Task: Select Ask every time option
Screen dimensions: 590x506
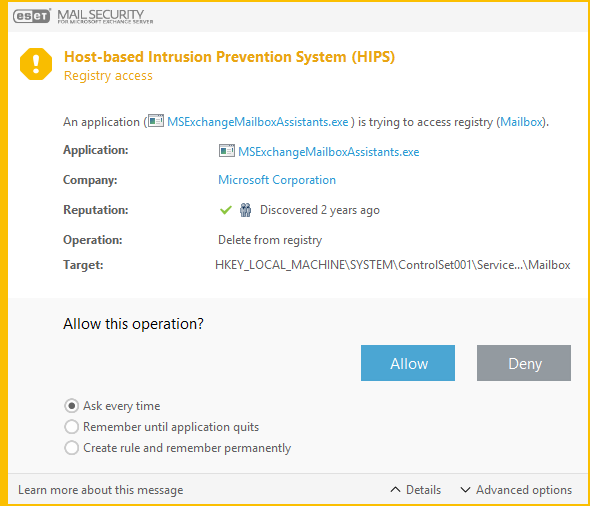Action: coord(71,406)
